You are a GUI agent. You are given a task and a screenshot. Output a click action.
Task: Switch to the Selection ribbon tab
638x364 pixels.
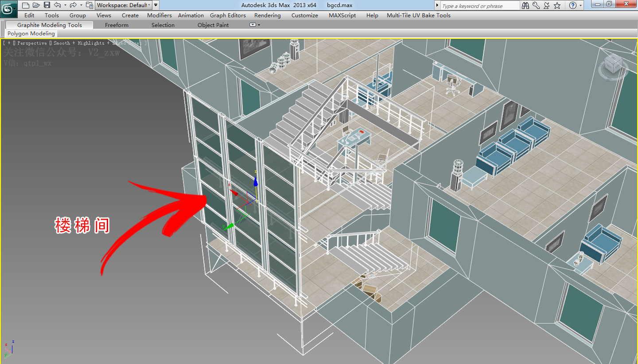coord(163,25)
